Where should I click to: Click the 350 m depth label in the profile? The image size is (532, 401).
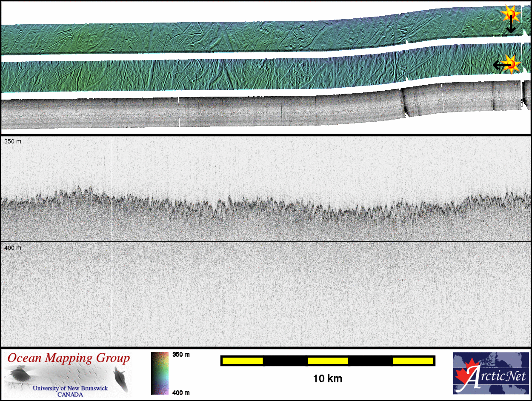coord(13,141)
